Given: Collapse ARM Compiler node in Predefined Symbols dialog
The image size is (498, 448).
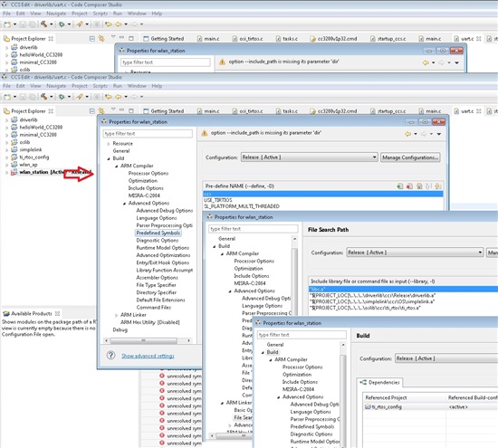Looking at the screenshot, I should pyautogui.click(x=116, y=166).
